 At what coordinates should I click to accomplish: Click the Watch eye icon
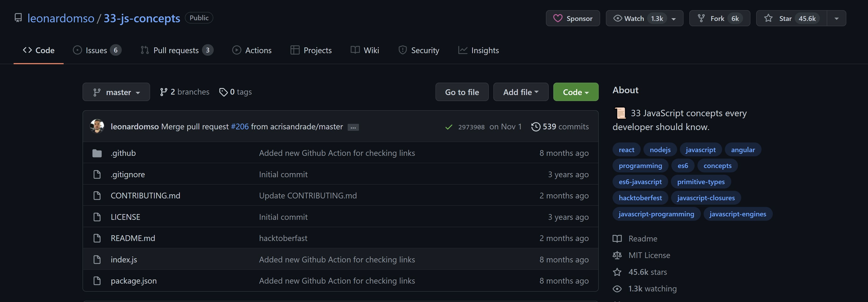coord(617,18)
